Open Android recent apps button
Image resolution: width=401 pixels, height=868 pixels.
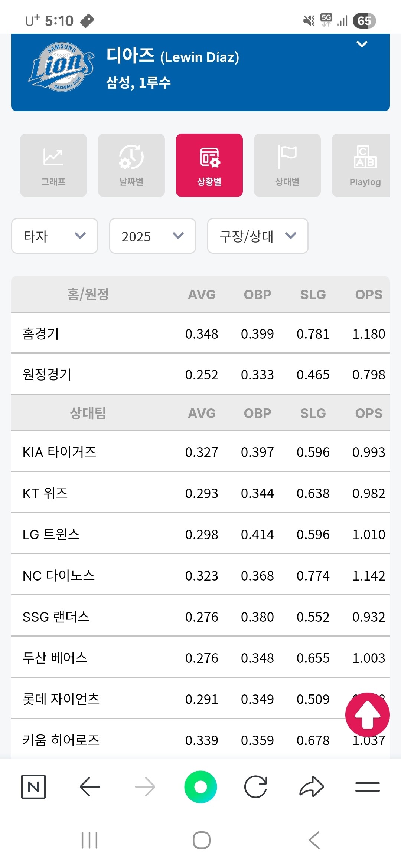[x=89, y=840]
